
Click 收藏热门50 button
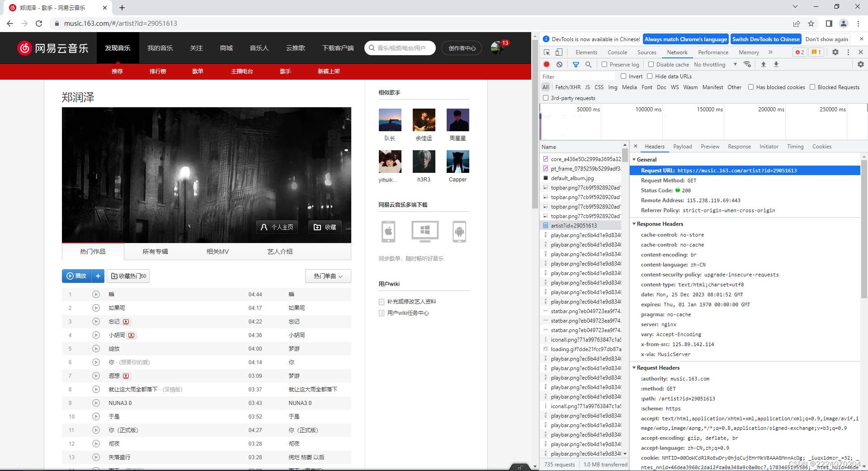point(128,276)
